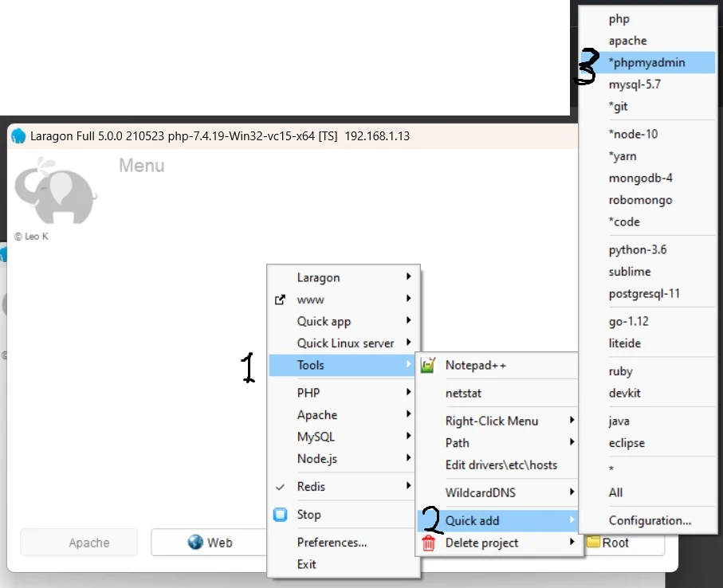The height and width of the screenshot is (588, 723).
Task: Click the grey elephant logo image
Action: coord(55,190)
